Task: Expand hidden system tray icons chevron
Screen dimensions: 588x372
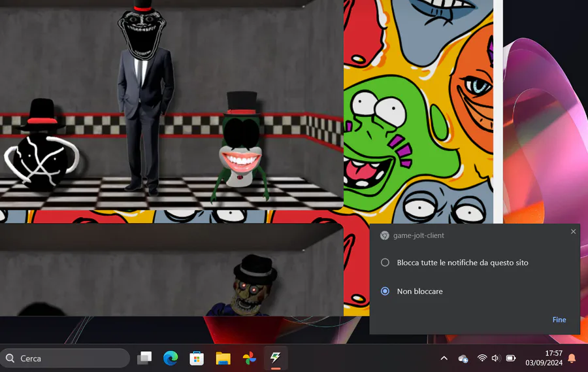Action: pyautogui.click(x=444, y=358)
